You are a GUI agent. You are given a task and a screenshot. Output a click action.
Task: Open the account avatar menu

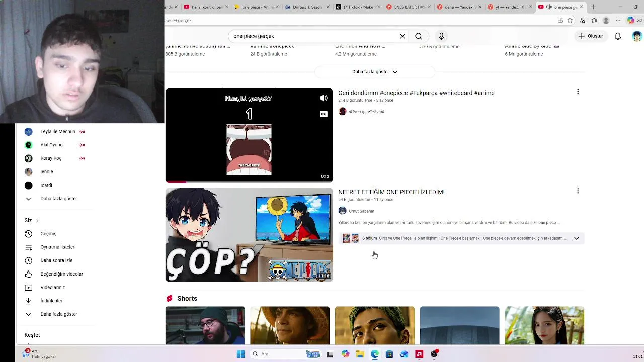click(x=637, y=36)
